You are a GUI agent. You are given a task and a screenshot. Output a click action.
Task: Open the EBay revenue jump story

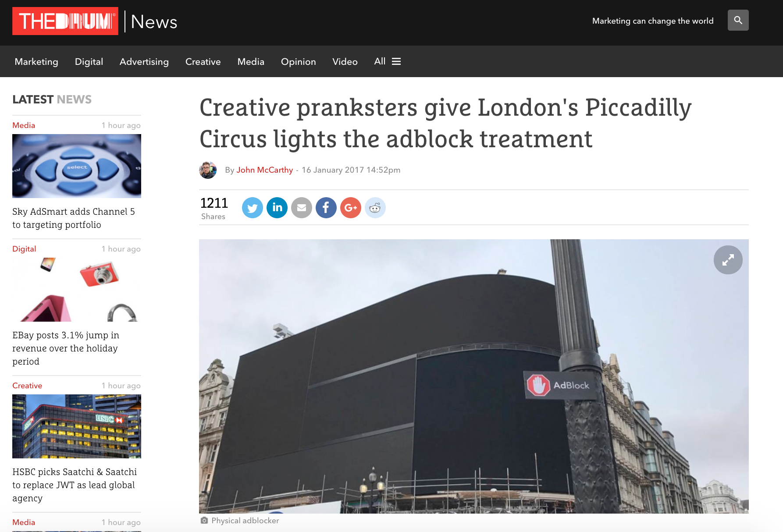pos(66,348)
